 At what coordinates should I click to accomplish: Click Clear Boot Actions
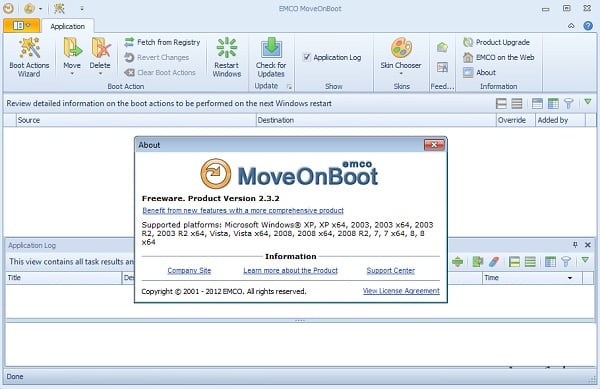[160, 72]
